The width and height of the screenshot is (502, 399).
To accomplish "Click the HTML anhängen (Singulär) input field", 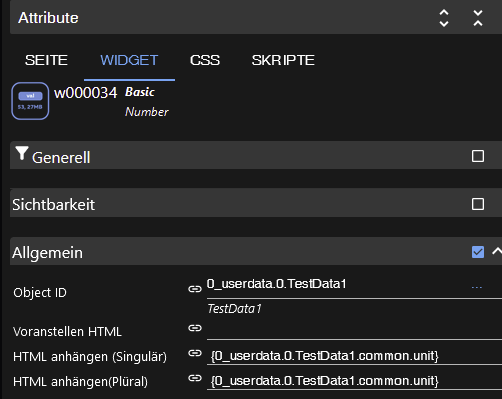I will [x=354, y=356].
